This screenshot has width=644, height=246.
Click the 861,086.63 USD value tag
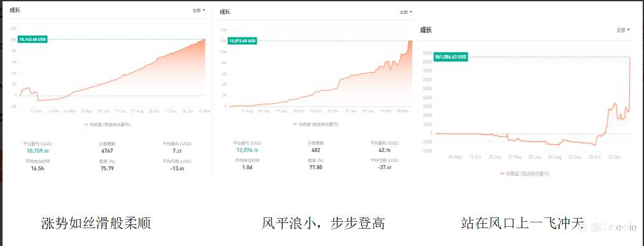451,57
